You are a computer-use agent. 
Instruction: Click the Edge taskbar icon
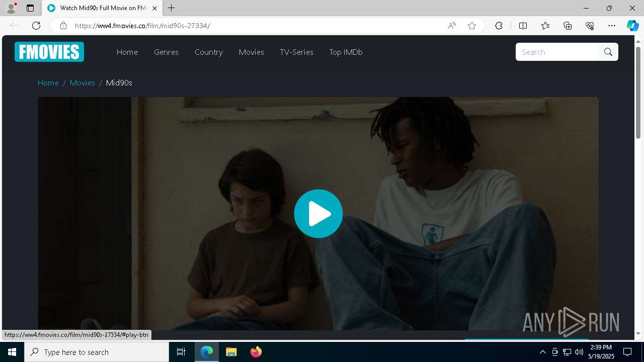tap(207, 352)
